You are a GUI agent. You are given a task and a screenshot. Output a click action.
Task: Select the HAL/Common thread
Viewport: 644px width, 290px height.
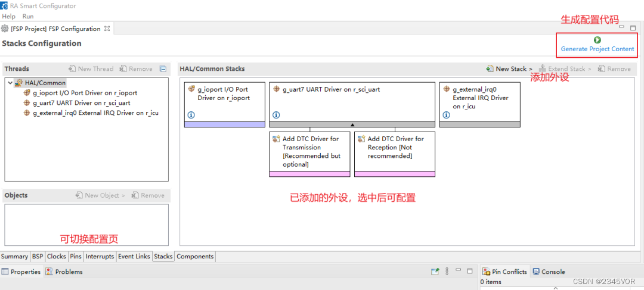tap(40, 83)
